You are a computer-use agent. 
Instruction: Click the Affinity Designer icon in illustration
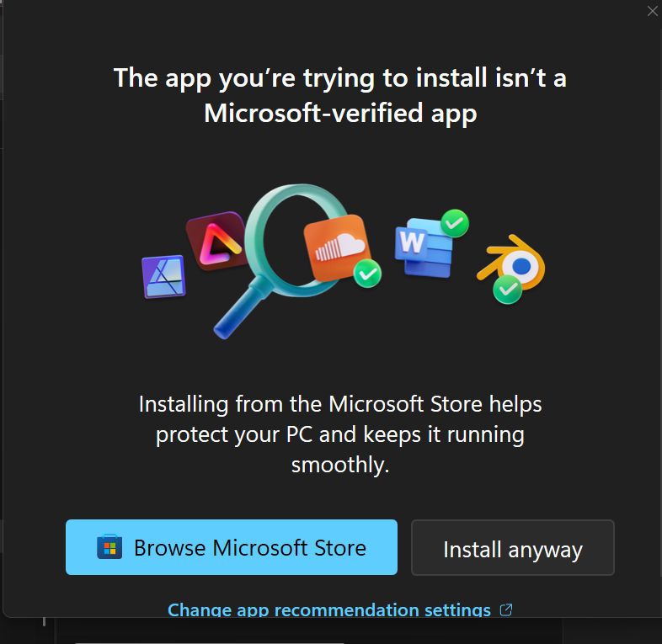tap(163, 276)
